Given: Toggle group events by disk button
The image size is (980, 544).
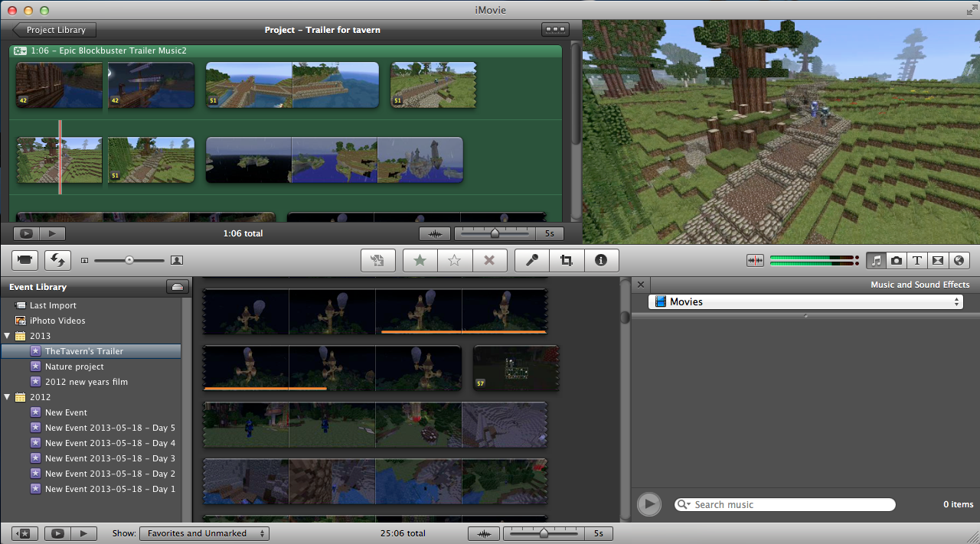Looking at the screenshot, I should 177,287.
